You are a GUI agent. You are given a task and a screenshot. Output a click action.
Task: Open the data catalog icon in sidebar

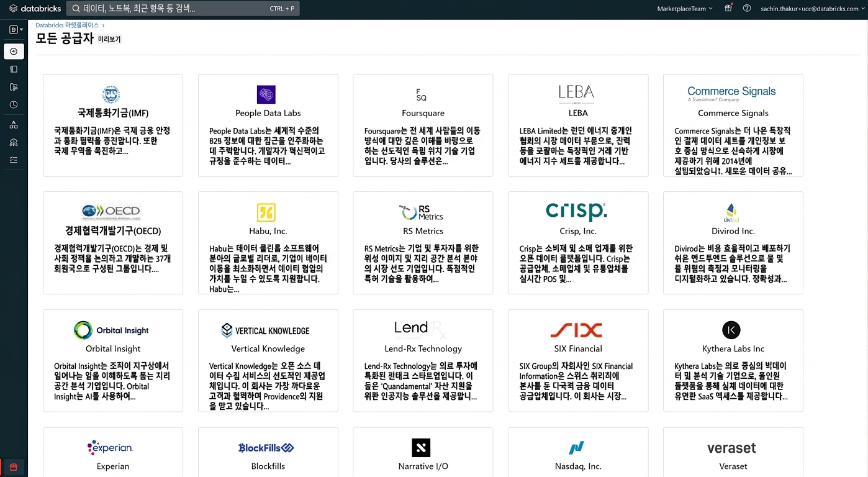[14, 125]
